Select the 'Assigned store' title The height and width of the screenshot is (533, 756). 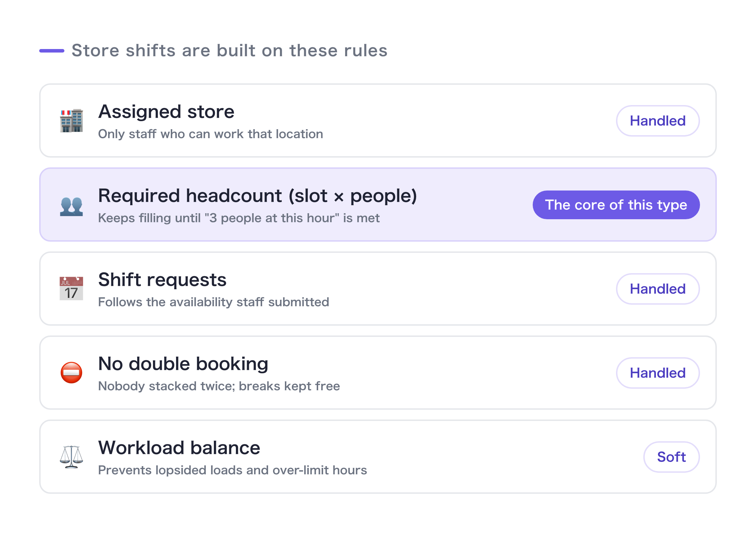click(166, 112)
